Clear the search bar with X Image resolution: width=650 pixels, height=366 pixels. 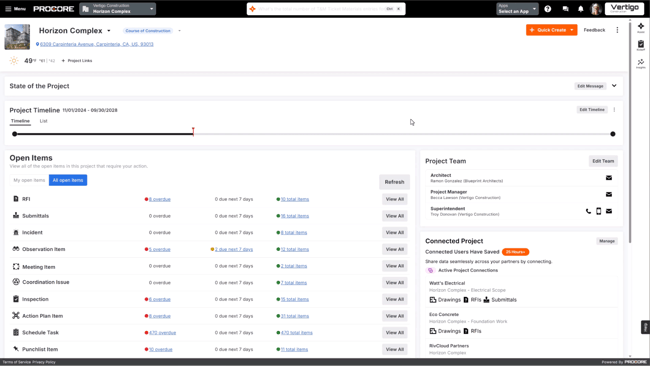click(x=398, y=9)
